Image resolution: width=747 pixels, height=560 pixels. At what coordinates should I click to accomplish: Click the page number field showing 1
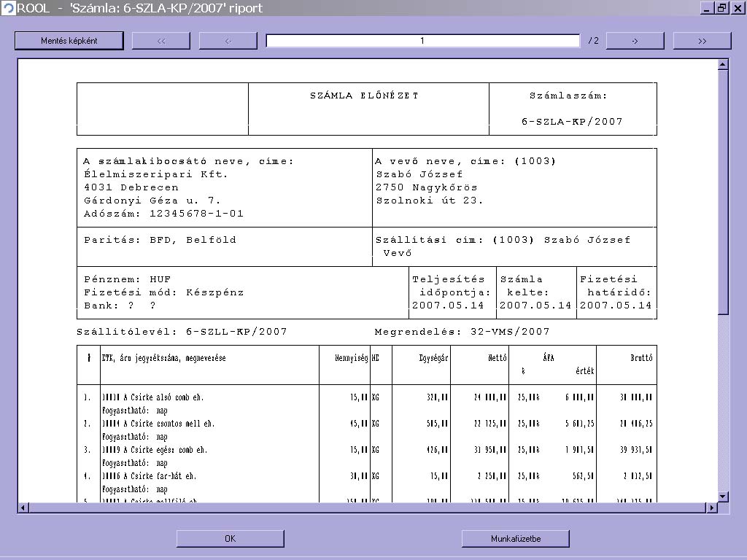pos(422,41)
